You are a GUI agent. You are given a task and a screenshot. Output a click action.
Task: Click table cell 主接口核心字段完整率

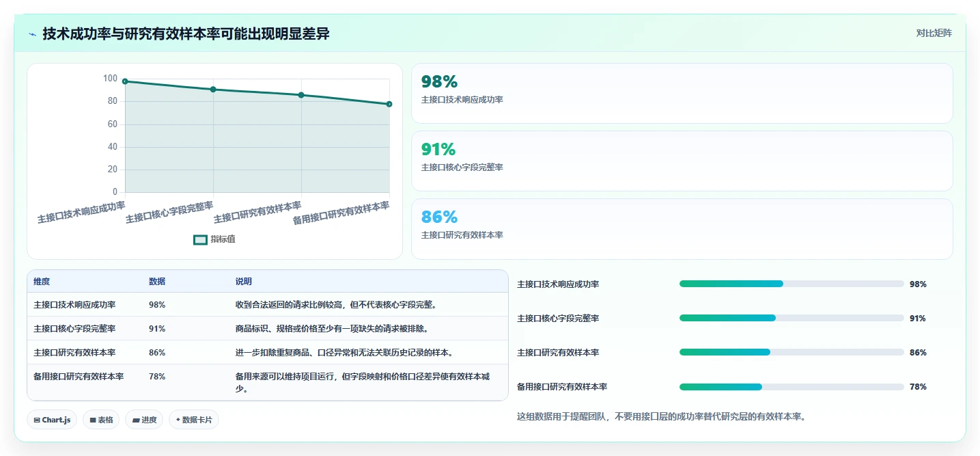pos(74,329)
